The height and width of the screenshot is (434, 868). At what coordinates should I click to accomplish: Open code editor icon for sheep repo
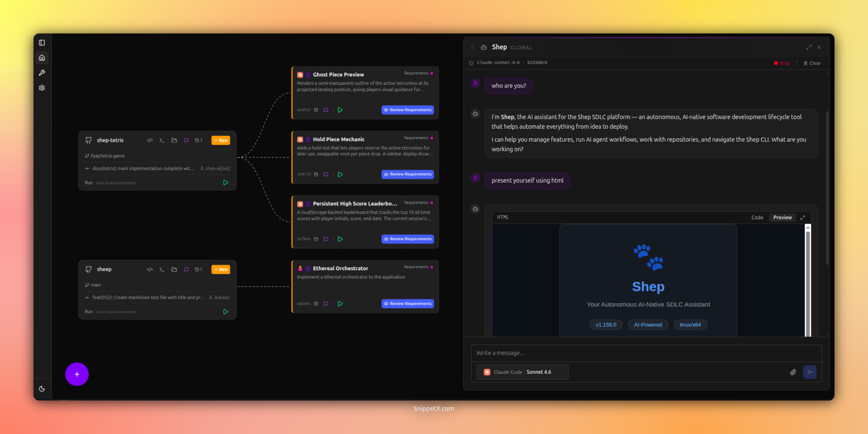(149, 269)
